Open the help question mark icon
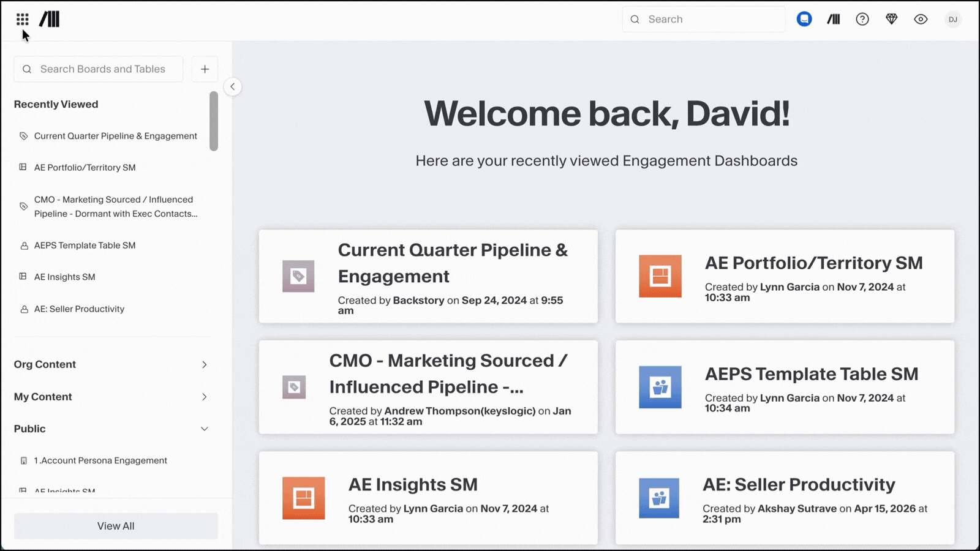 pyautogui.click(x=862, y=20)
